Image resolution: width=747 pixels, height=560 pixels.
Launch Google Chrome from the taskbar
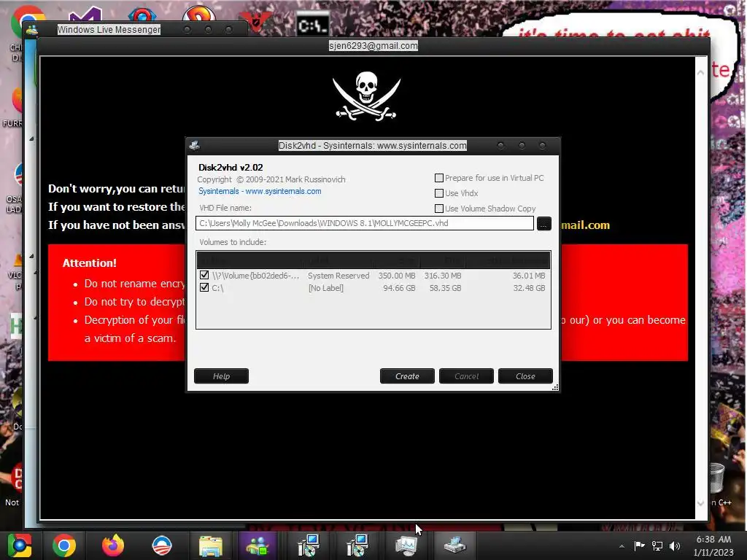[64, 545]
